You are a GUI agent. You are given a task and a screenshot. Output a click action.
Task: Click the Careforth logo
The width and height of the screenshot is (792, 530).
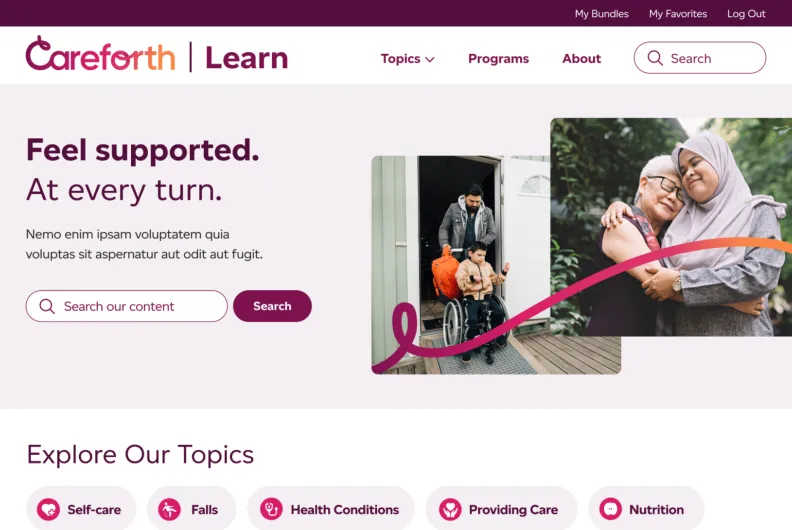coord(101,55)
